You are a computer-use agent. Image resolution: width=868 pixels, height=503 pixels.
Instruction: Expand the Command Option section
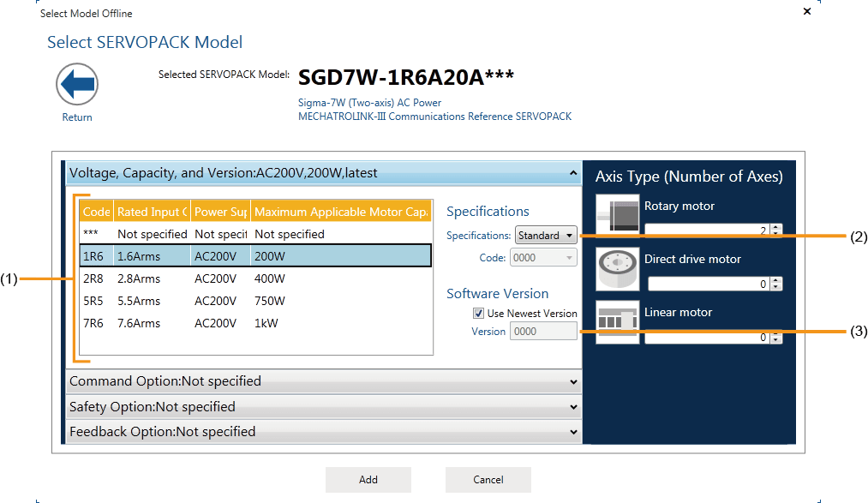[323, 381]
